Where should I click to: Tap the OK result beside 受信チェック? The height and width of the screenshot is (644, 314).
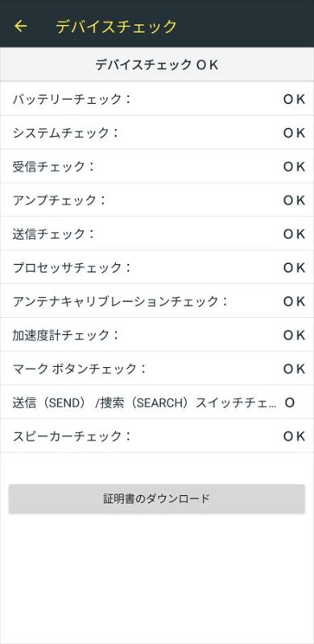tap(294, 167)
